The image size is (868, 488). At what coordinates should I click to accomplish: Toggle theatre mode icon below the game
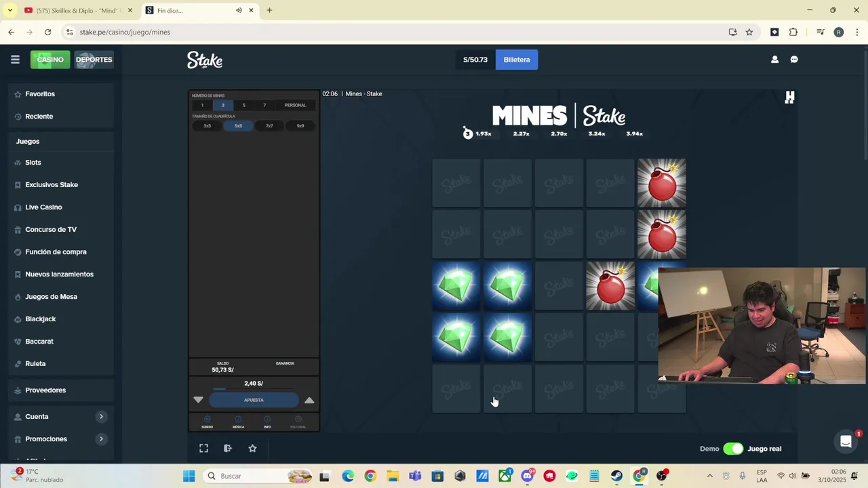(228, 448)
